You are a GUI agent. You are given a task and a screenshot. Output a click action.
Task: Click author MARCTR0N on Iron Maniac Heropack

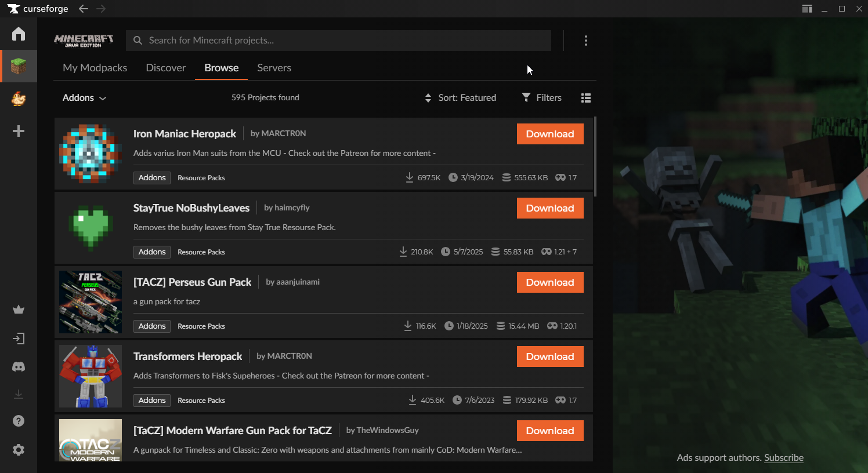[284, 133]
